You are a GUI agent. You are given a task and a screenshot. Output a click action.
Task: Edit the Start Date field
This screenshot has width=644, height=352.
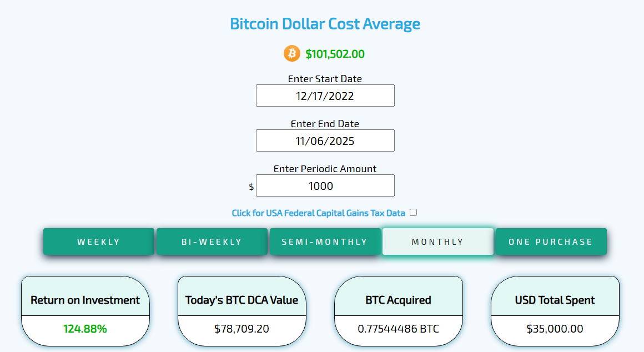[x=325, y=96]
